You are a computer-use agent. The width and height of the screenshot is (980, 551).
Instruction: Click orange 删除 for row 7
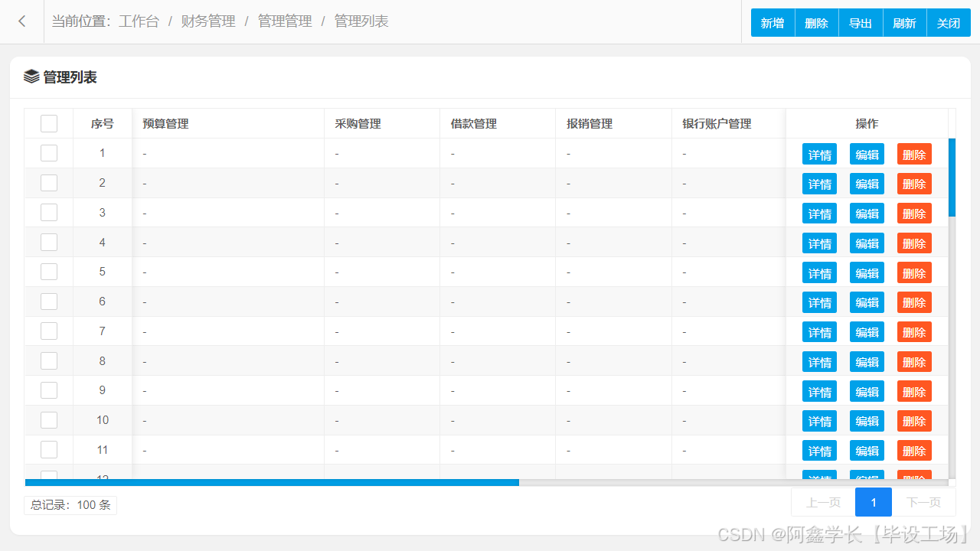[914, 332]
